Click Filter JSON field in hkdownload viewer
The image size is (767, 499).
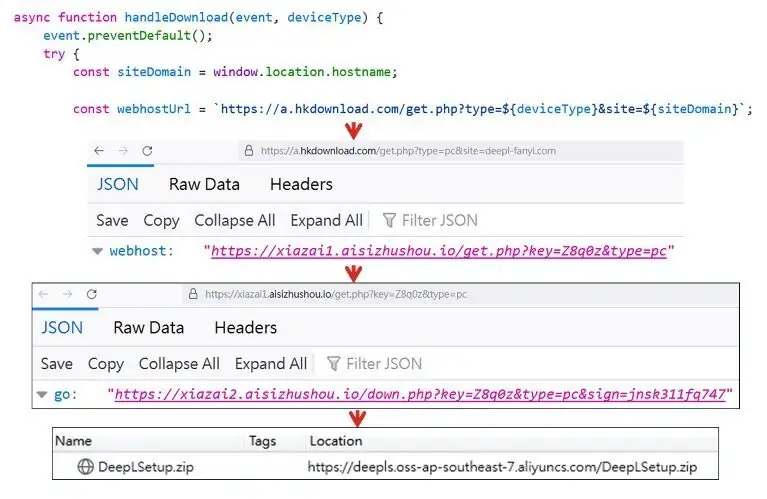tap(439, 221)
